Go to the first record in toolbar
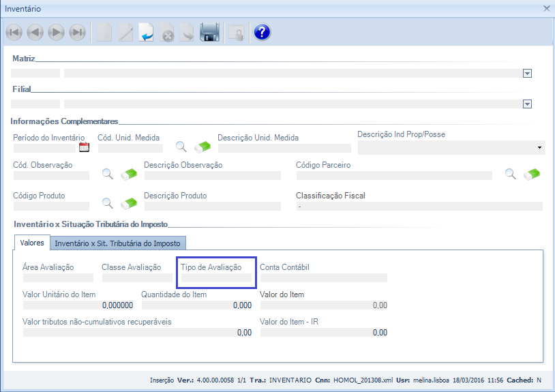 (14, 32)
